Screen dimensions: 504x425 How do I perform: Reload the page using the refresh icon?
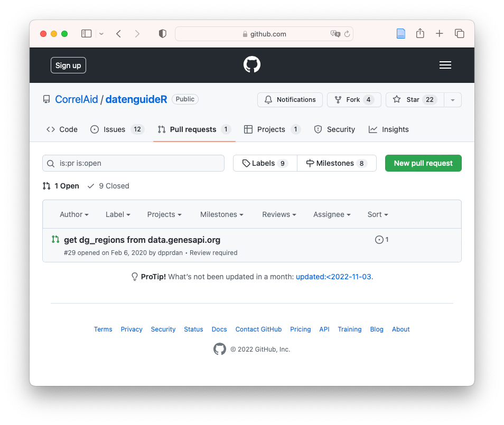[347, 34]
